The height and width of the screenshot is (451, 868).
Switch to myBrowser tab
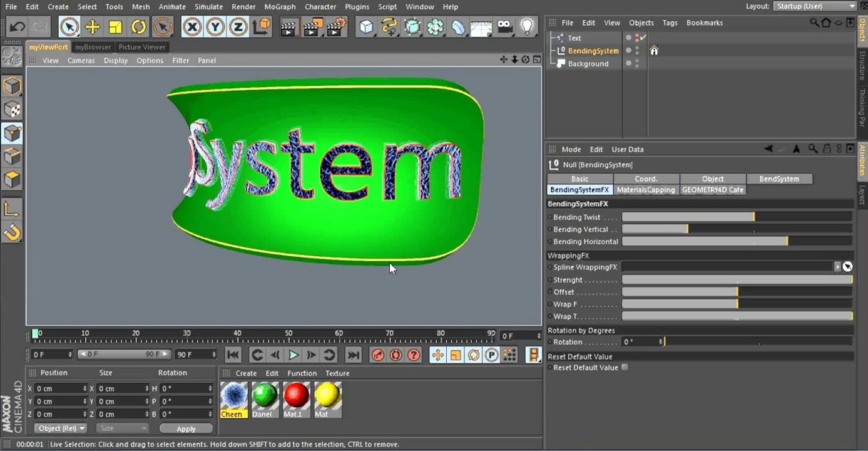point(93,47)
